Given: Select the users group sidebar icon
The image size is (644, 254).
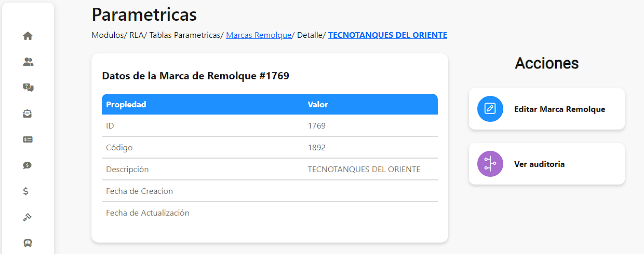Looking at the screenshot, I should (x=28, y=62).
